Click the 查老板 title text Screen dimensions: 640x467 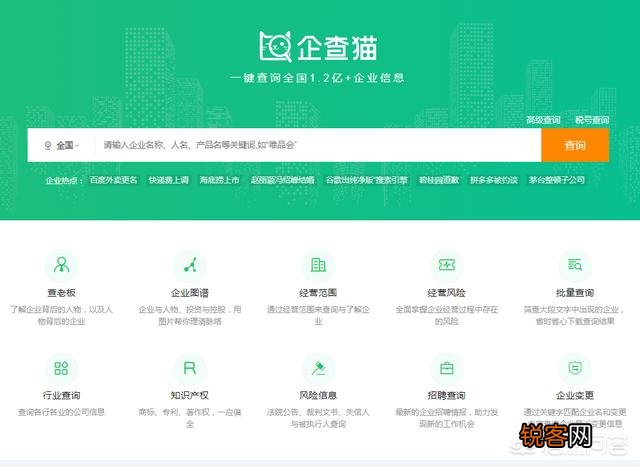tap(62, 293)
